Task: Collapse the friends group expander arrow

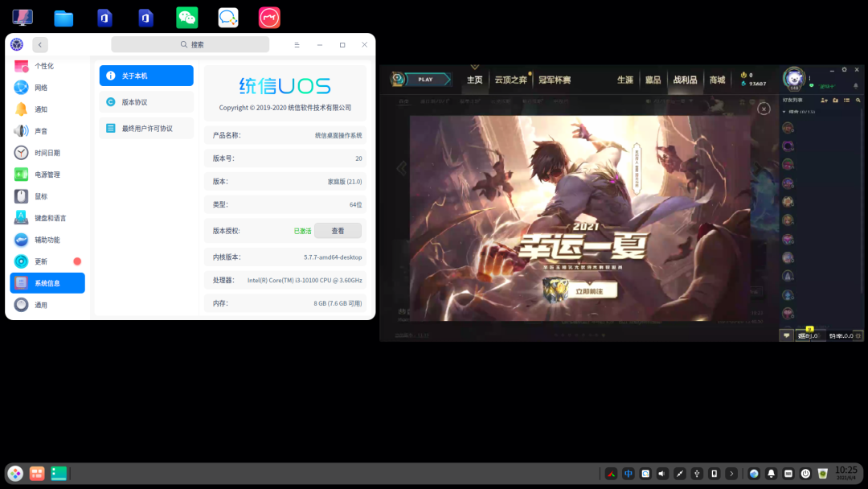Action: tap(784, 112)
